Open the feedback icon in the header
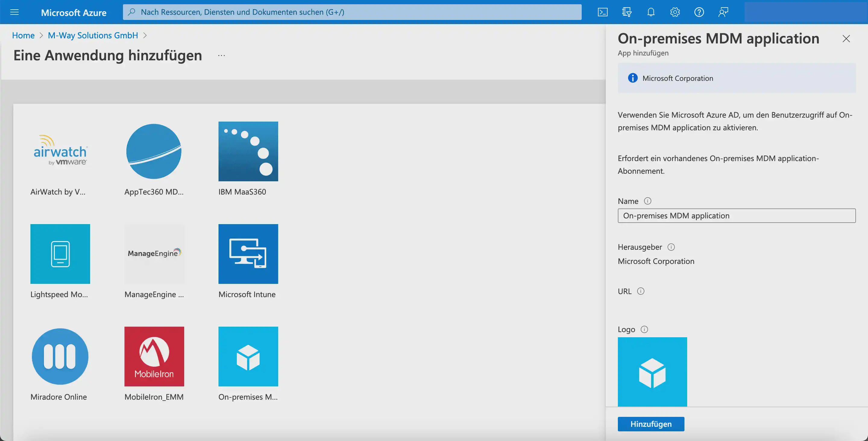Viewport: 868px width, 441px height. (723, 12)
